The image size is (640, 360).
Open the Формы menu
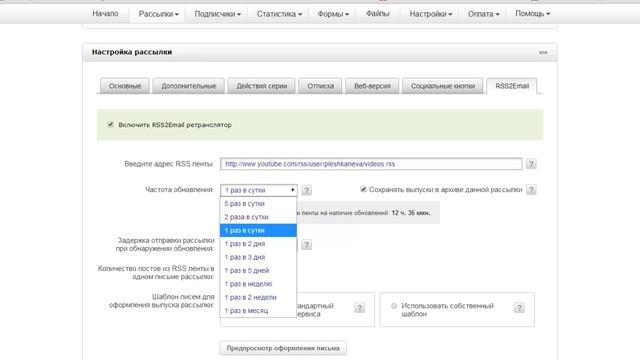333,14
